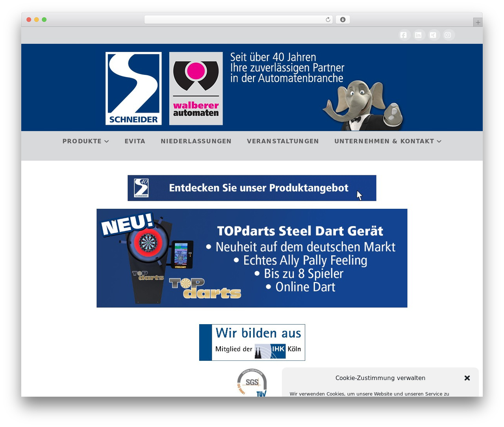Expand the Produkte menu chevron
Screen dimensions: 504x427
tap(107, 141)
